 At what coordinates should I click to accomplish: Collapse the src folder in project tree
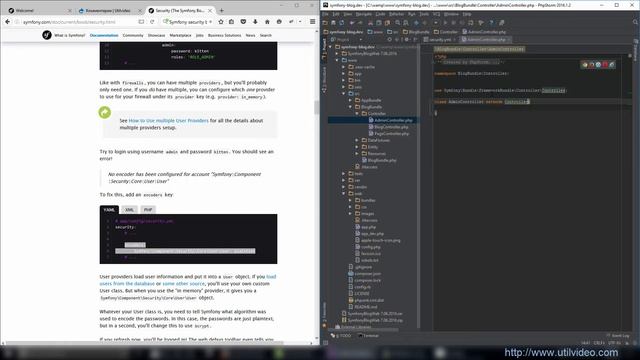click(x=344, y=93)
